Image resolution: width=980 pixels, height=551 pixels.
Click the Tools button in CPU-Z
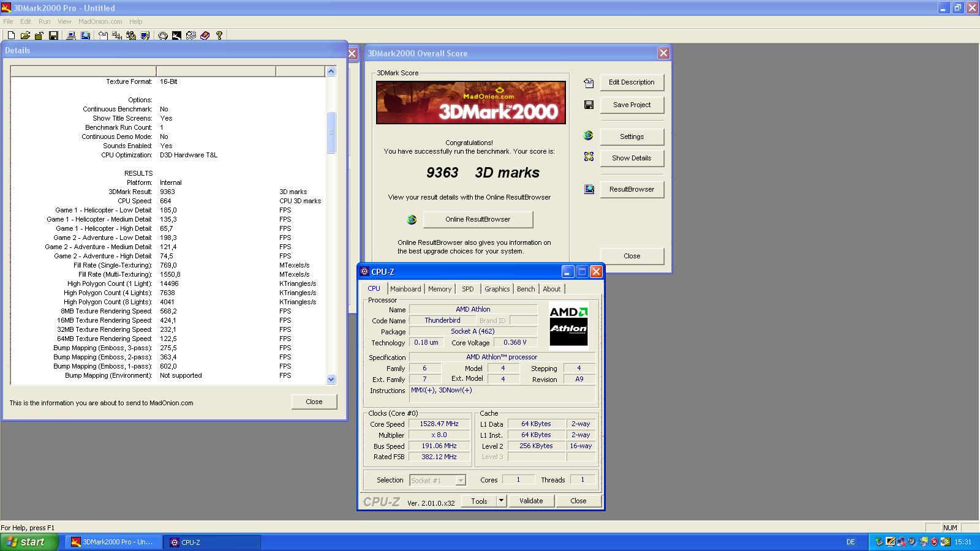point(479,501)
